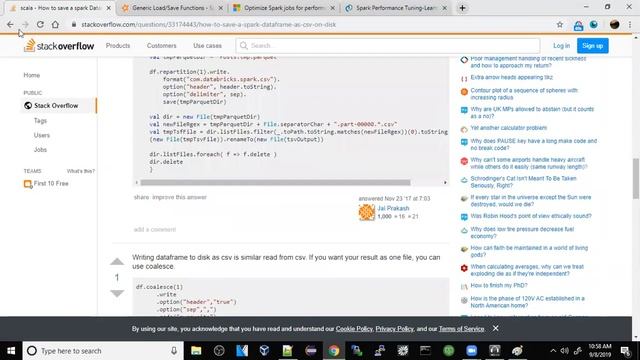Screen dimensions: 640x360
Task: Upvote the coalesce answer
Action: pos(117,262)
